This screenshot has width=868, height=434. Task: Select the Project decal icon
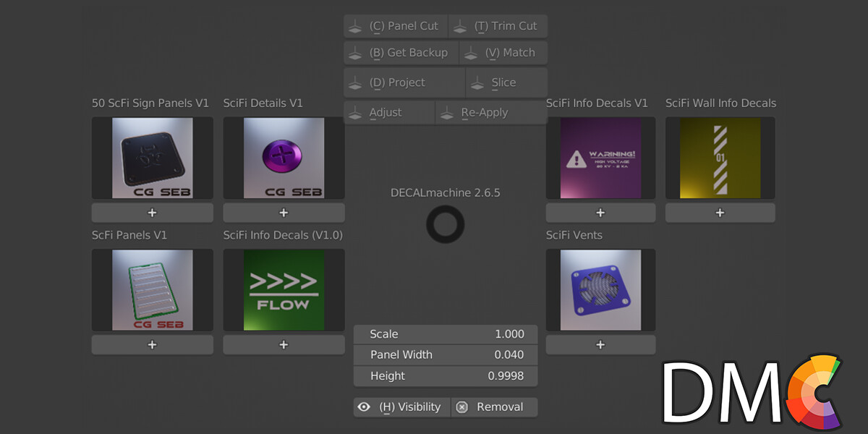click(x=355, y=82)
